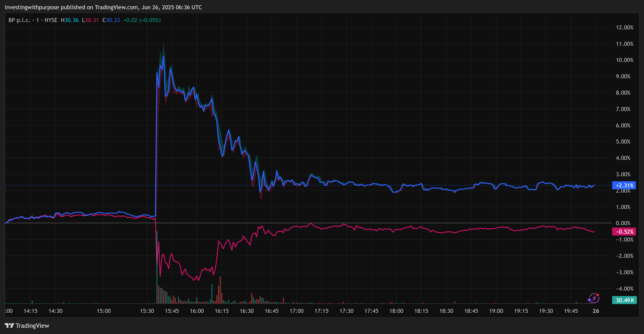Click the L30.31 low value in legend
Screen dimensions: 644x334
[x=90, y=20]
